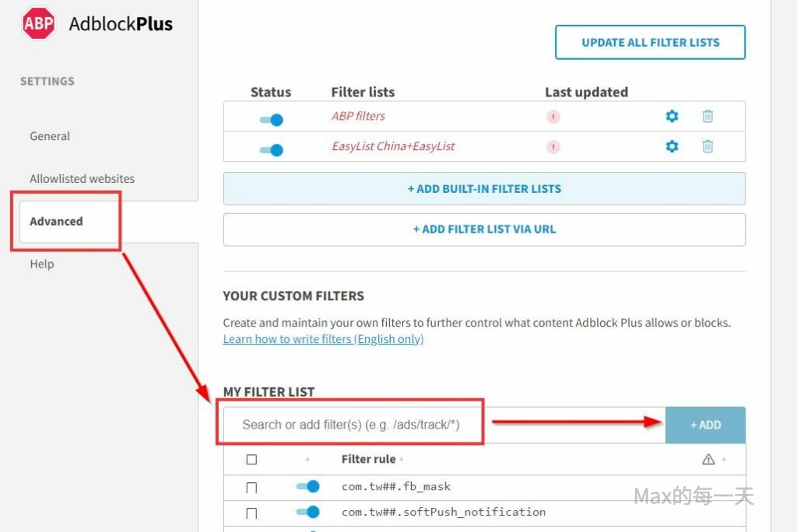Viewport: 797px width, 532px height.
Task: Open settings gear for ABP filters
Action: click(672, 117)
